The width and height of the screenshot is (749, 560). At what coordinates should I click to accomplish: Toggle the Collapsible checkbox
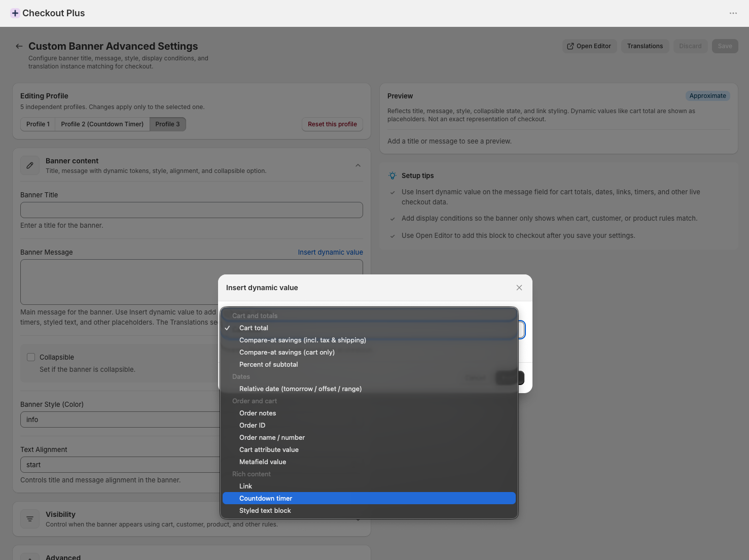pyautogui.click(x=31, y=357)
